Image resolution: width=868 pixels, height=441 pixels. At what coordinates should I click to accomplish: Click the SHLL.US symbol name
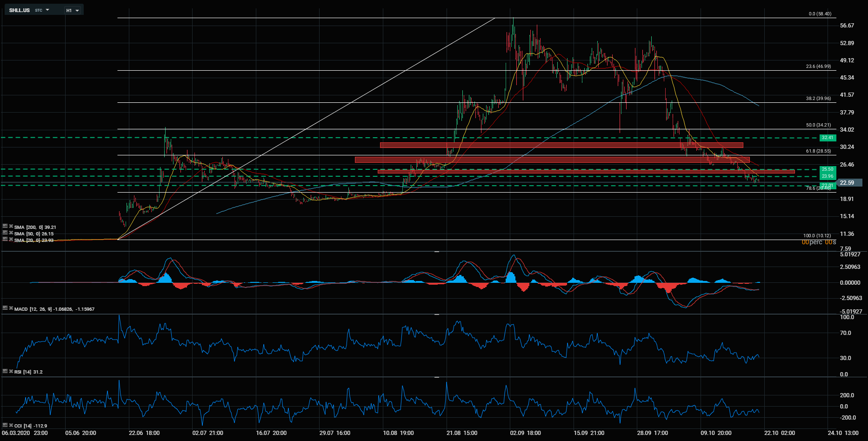[20, 10]
